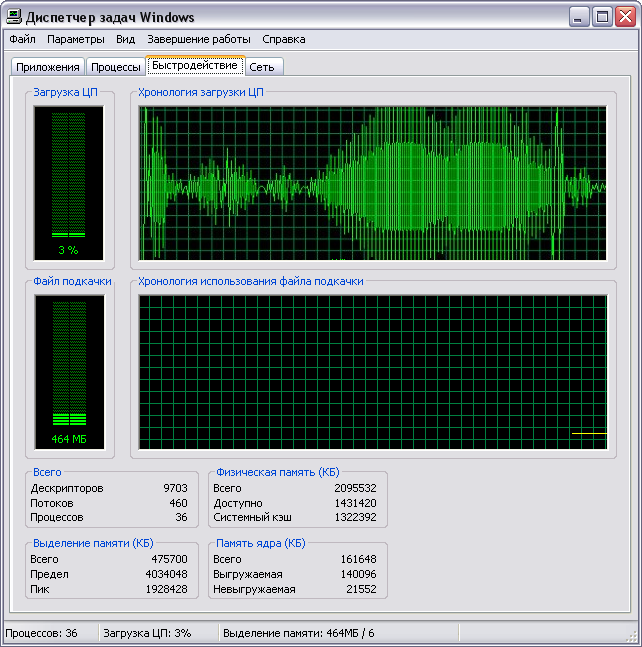642x647 pixels.
Task: Click the Выделение памяти (КБ) group label
Action: pos(93,543)
